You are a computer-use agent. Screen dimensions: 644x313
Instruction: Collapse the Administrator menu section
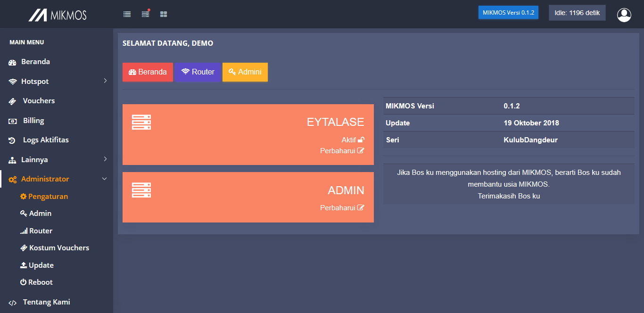(105, 179)
